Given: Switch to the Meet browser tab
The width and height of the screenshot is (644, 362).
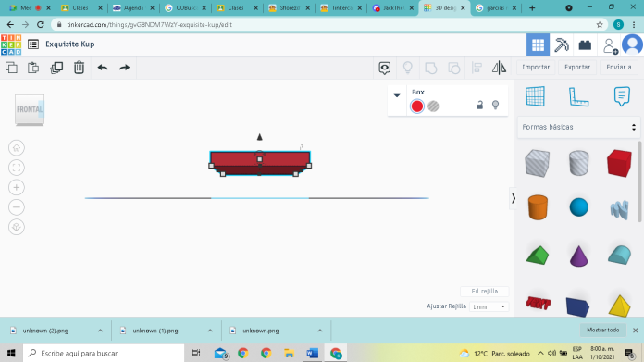Looking at the screenshot, I should click(x=30, y=7).
